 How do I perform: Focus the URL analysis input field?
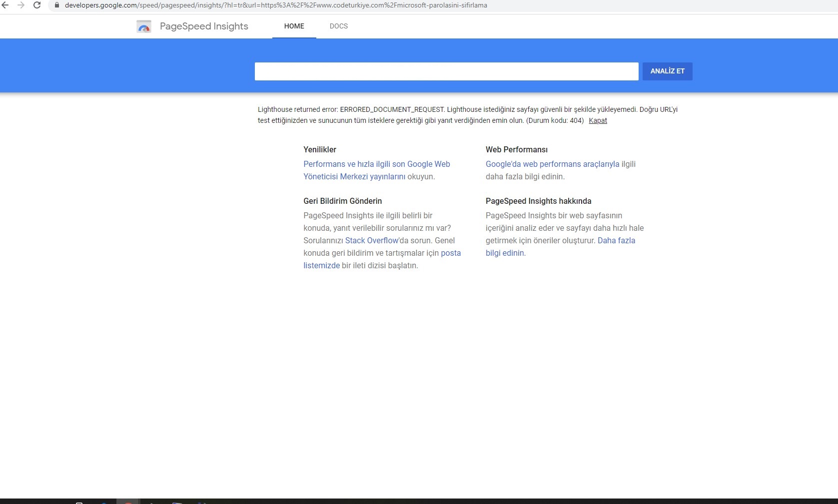point(446,71)
